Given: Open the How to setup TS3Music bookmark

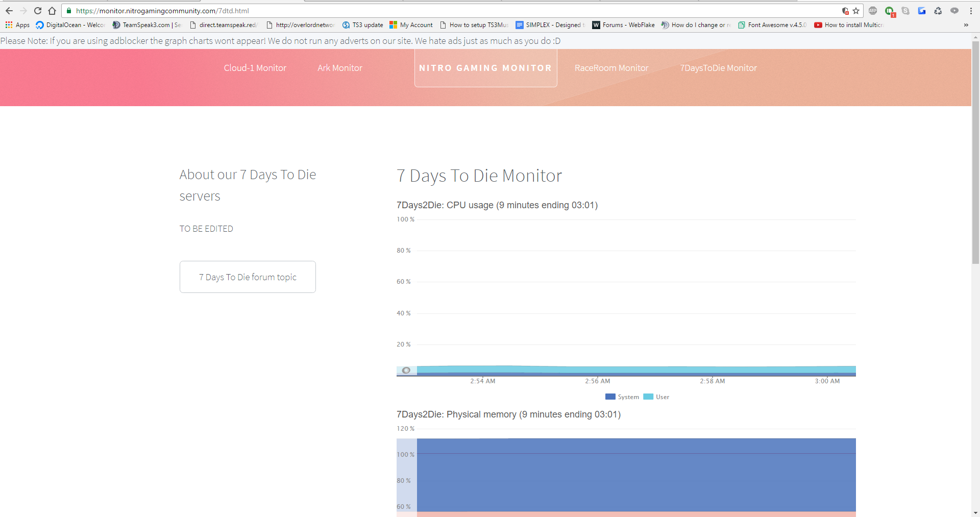Looking at the screenshot, I should point(474,25).
